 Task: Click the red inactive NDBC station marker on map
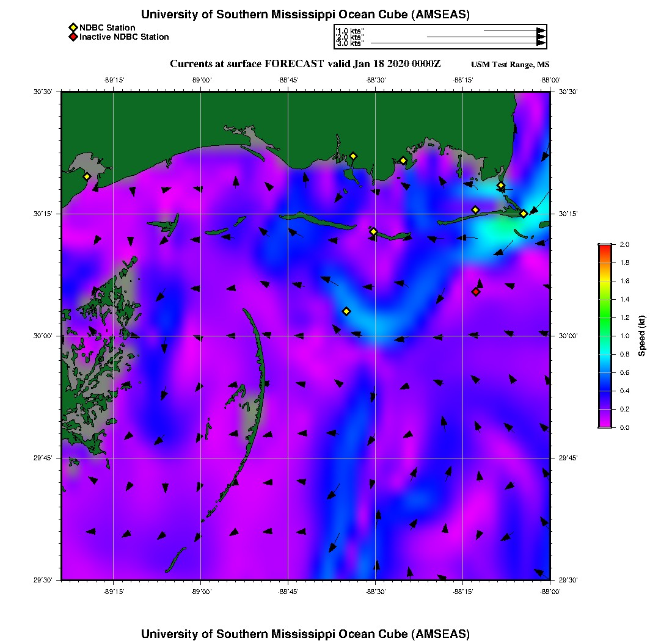476,292
